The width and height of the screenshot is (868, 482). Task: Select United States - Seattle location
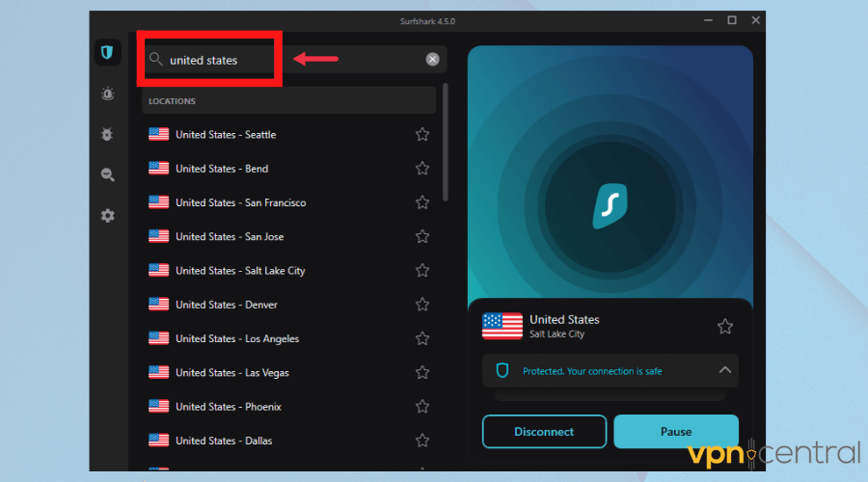coord(289,134)
